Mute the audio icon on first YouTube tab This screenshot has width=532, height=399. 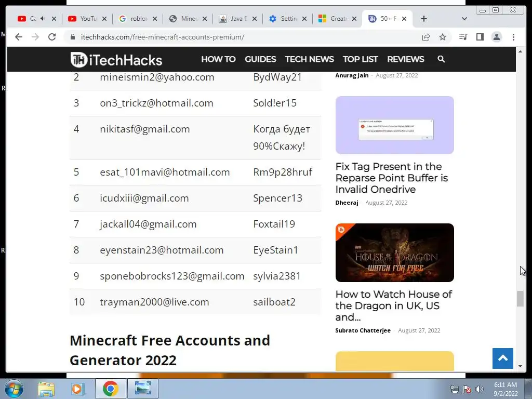point(43,19)
